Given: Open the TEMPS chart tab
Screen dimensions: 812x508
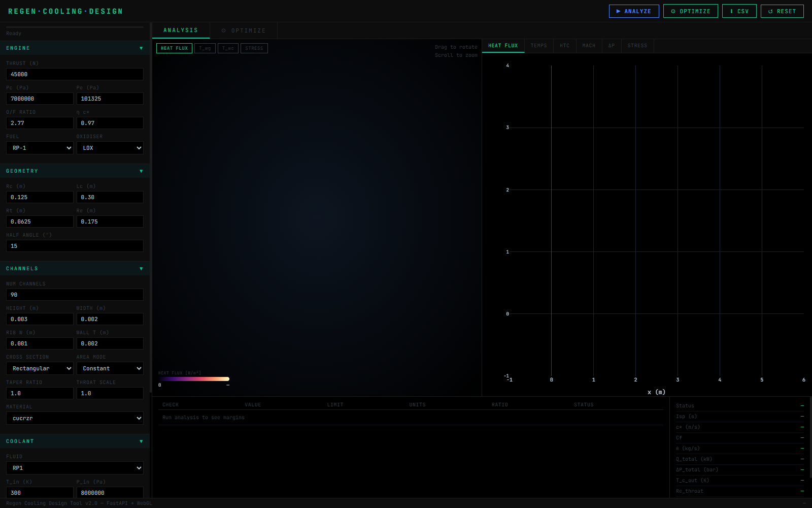Looking at the screenshot, I should pos(539,46).
